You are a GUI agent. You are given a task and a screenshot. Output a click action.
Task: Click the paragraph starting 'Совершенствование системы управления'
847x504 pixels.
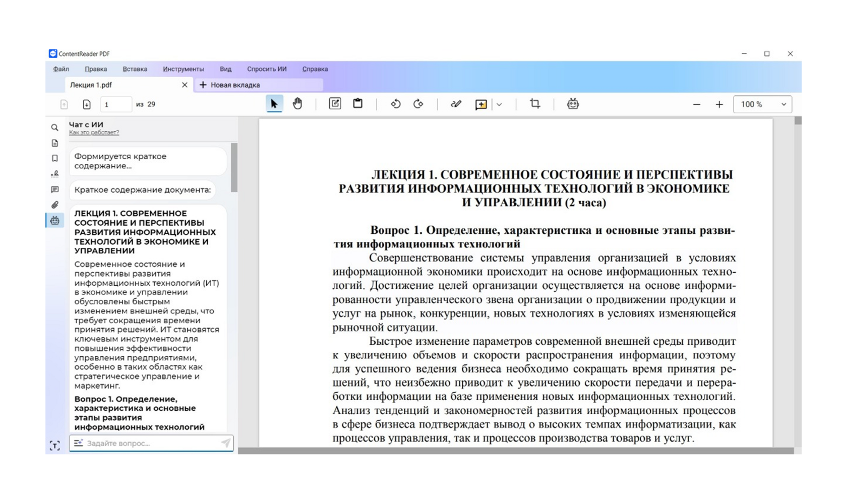click(x=534, y=292)
